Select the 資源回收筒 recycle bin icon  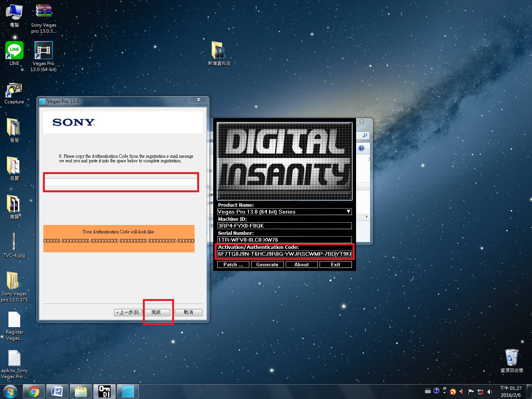[511, 361]
